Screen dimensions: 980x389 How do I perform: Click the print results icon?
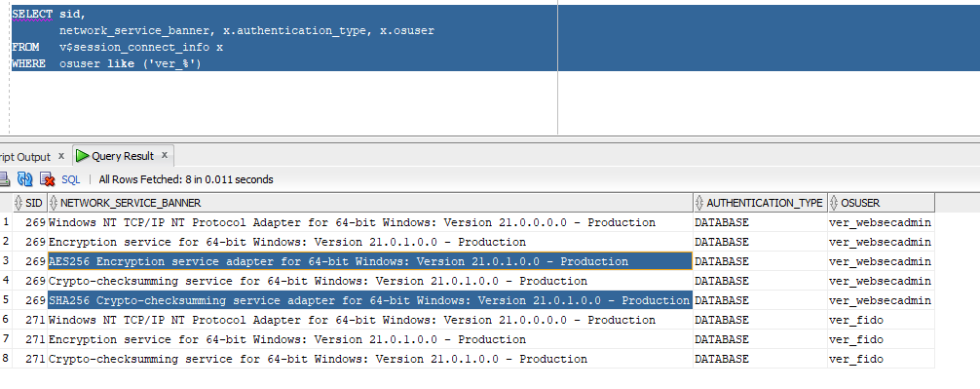(4, 179)
